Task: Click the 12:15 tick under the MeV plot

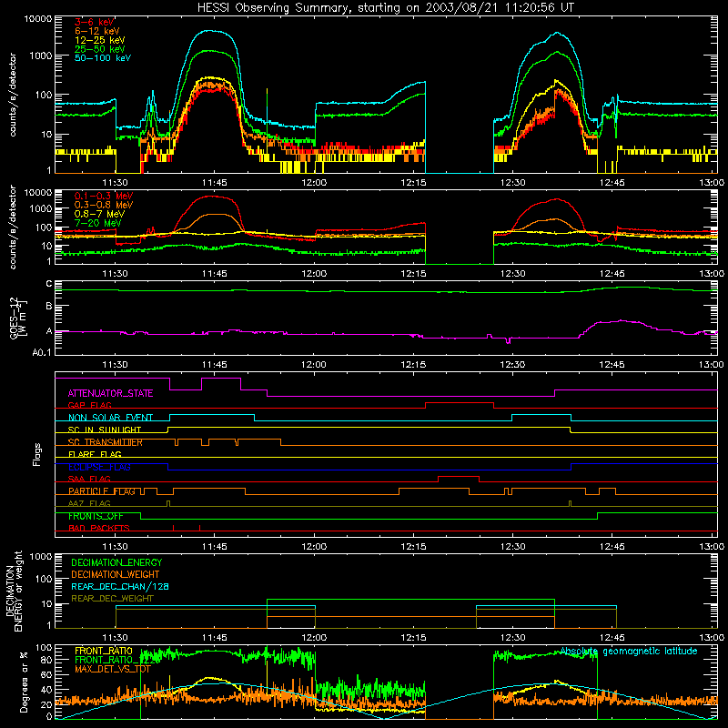Action: (413, 274)
